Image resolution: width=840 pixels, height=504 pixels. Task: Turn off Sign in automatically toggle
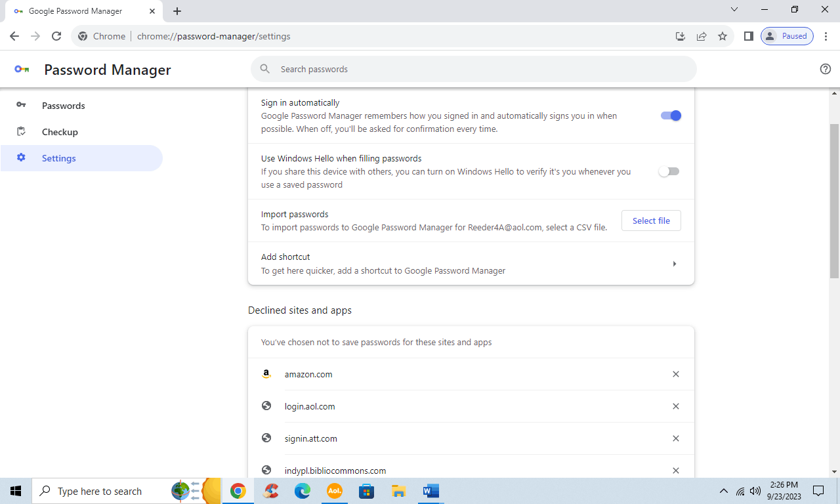[671, 115]
